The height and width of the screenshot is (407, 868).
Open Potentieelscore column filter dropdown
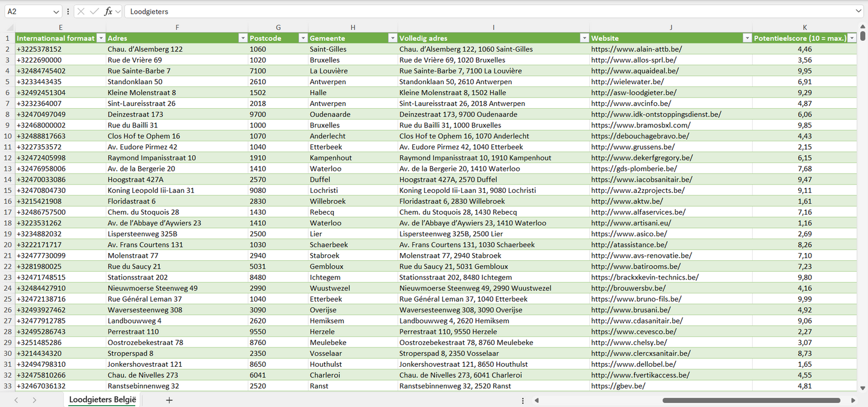pos(852,38)
